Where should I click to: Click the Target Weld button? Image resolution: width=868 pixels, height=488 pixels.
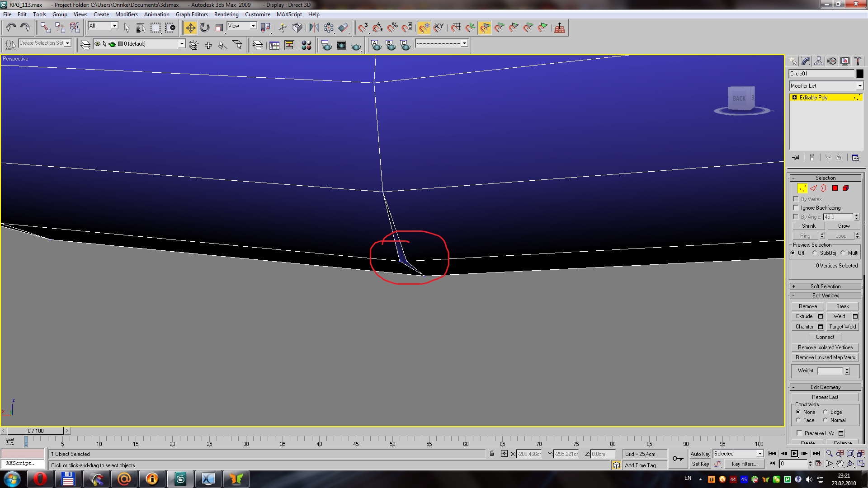[x=842, y=327]
